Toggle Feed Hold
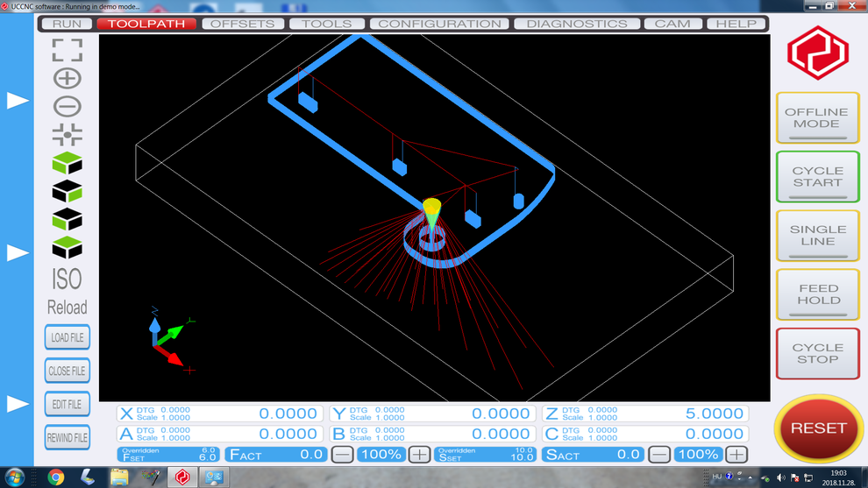The height and width of the screenshot is (488, 868). point(817,294)
